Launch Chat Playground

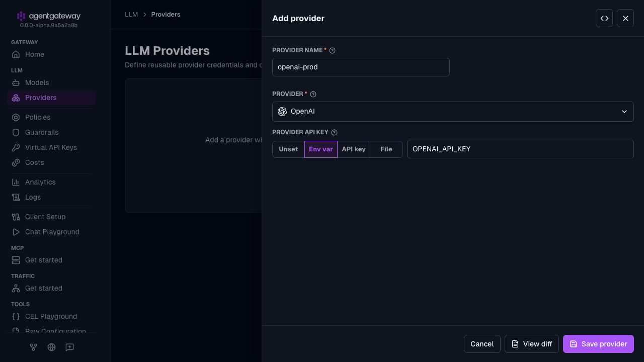[51, 232]
